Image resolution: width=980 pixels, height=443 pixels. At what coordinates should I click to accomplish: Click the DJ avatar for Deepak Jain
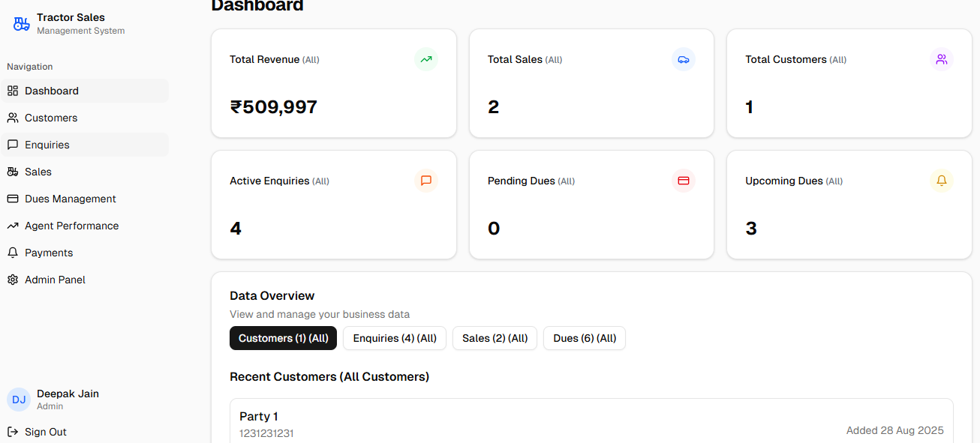point(18,400)
